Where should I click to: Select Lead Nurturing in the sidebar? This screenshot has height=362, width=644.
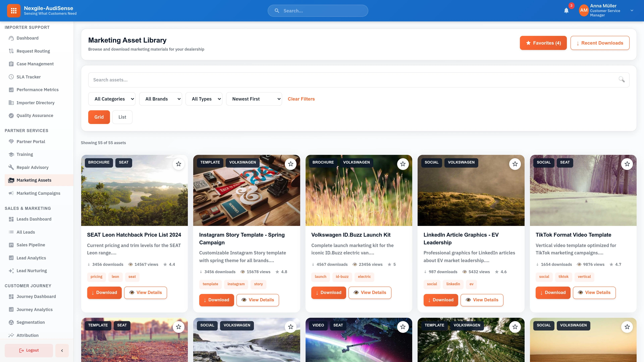pos(32,270)
